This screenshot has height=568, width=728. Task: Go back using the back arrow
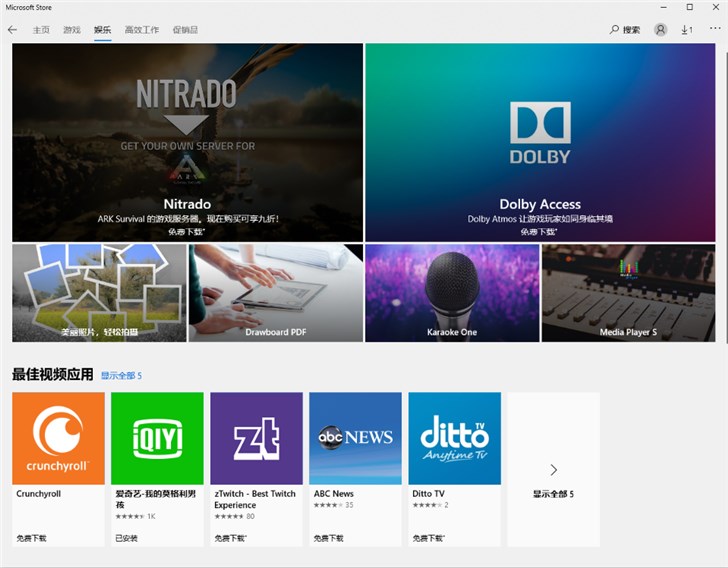coord(13,30)
